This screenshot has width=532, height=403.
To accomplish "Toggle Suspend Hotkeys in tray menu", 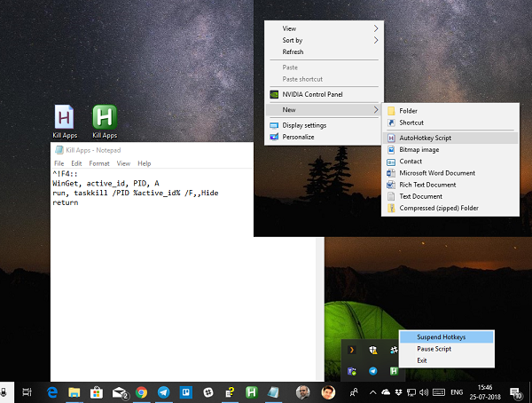I will [441, 337].
